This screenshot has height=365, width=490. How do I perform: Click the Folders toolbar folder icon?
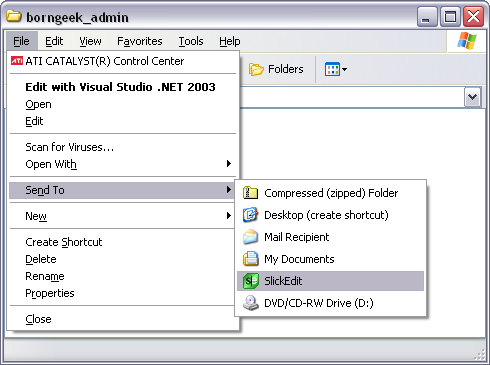tap(256, 69)
